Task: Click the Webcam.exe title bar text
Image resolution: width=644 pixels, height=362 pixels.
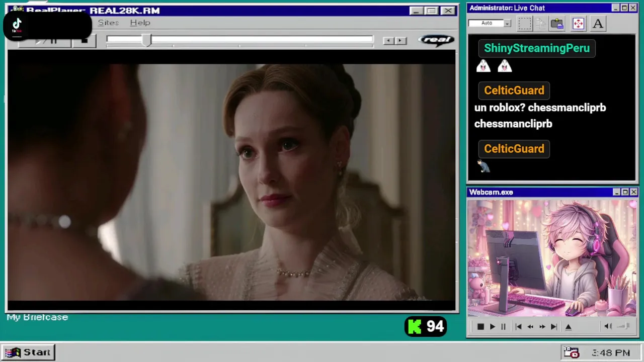Action: pyautogui.click(x=491, y=192)
